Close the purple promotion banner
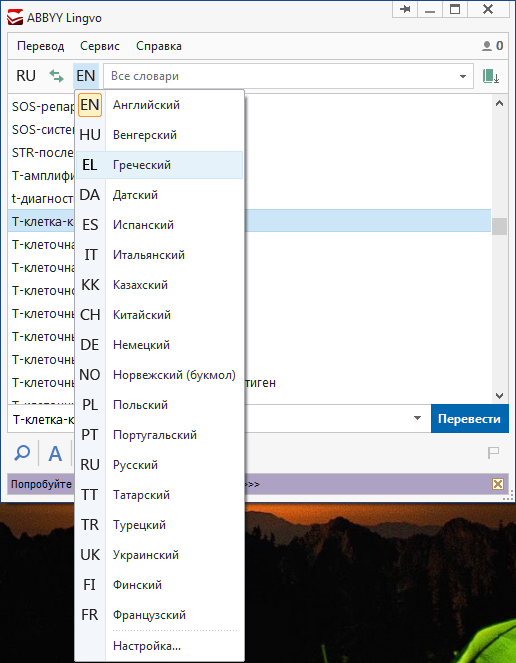 pos(498,484)
